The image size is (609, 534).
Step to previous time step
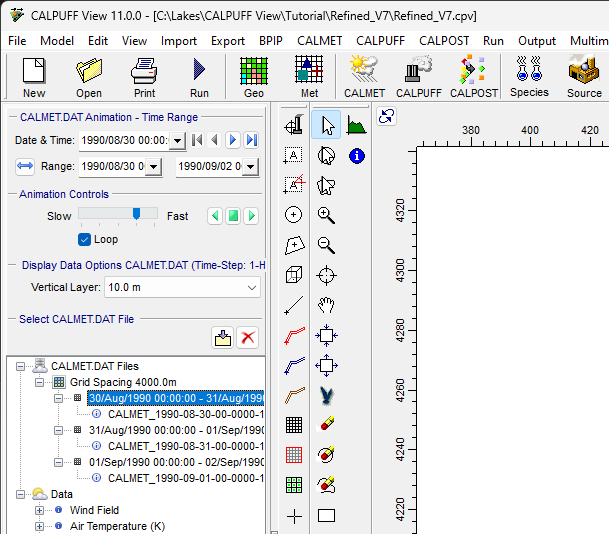coord(214,140)
